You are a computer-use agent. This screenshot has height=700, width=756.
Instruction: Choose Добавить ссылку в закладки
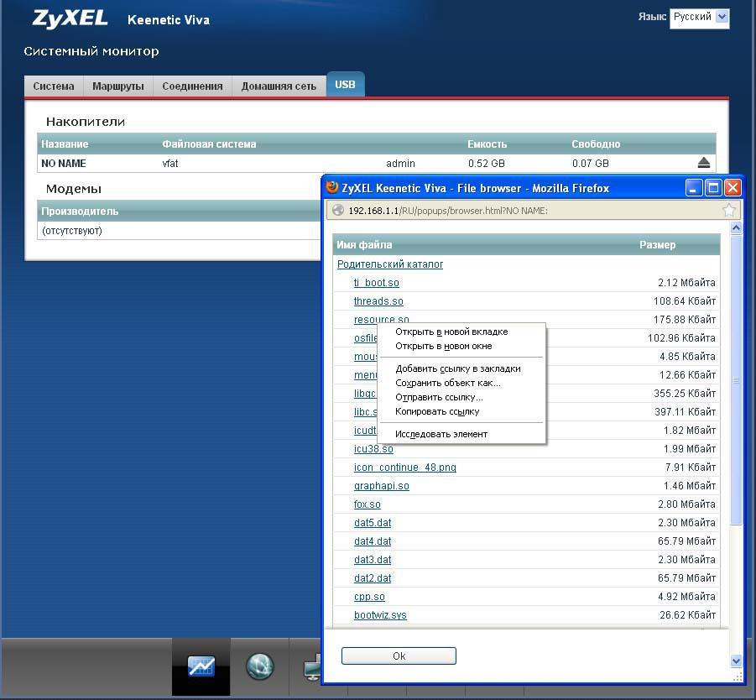(458, 368)
